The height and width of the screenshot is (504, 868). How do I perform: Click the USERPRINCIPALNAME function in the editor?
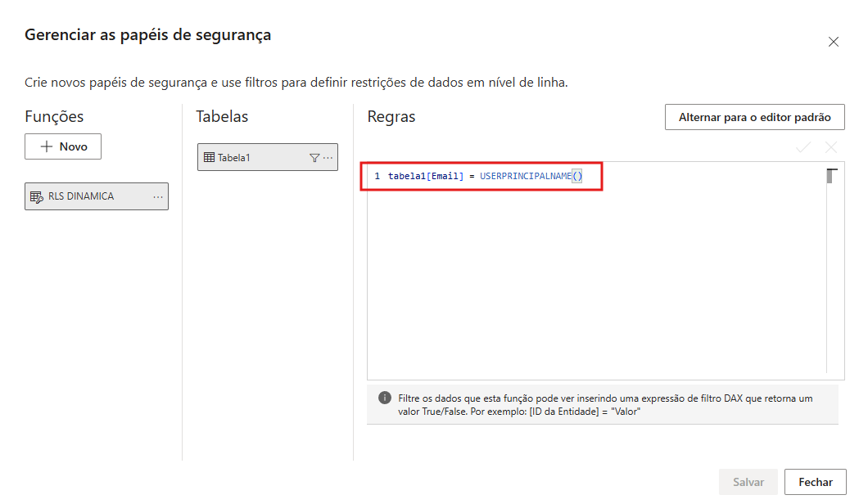(x=525, y=177)
